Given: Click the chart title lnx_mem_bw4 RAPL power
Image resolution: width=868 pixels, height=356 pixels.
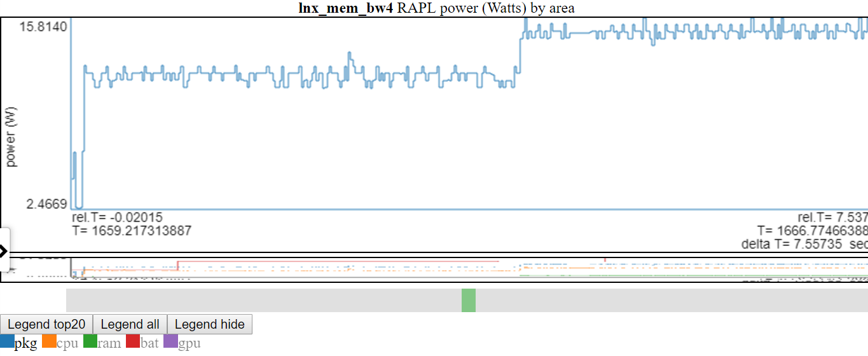Looking at the screenshot, I should pos(436,8).
